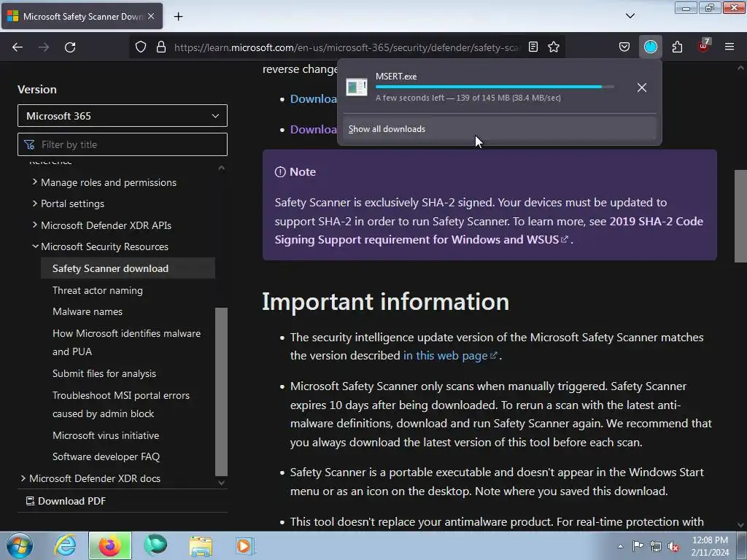The height and width of the screenshot is (560, 747).
Task: Reload the current page
Action: pyautogui.click(x=70, y=47)
